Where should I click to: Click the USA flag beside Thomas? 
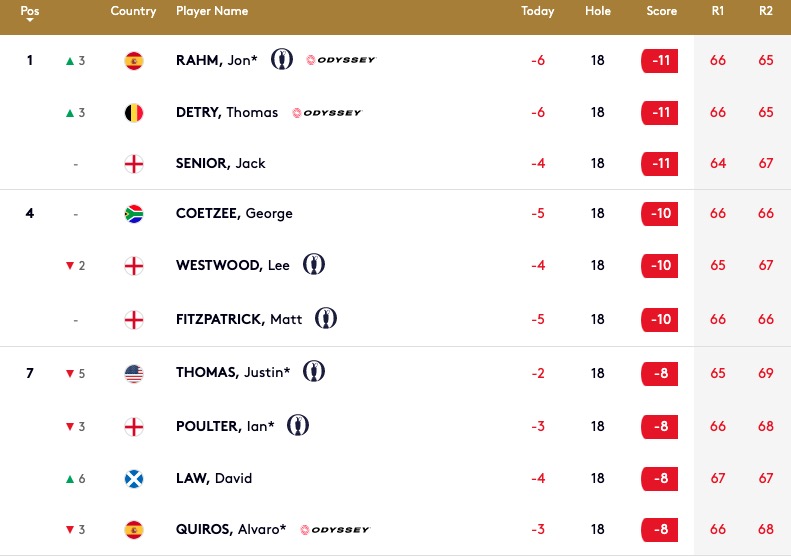coord(133,374)
